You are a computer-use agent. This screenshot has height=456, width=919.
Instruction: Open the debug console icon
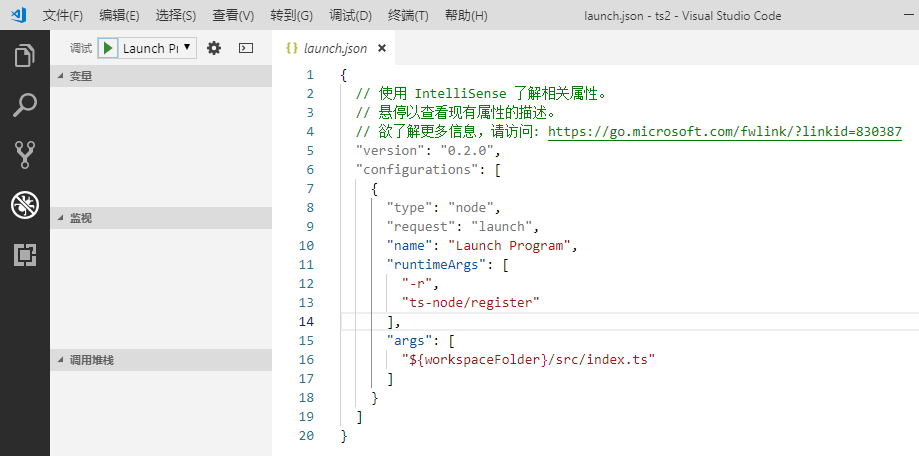pyautogui.click(x=246, y=48)
